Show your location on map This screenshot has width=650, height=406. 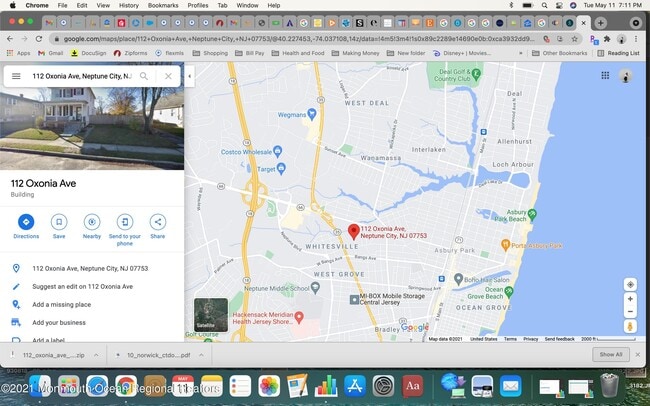pos(630,284)
